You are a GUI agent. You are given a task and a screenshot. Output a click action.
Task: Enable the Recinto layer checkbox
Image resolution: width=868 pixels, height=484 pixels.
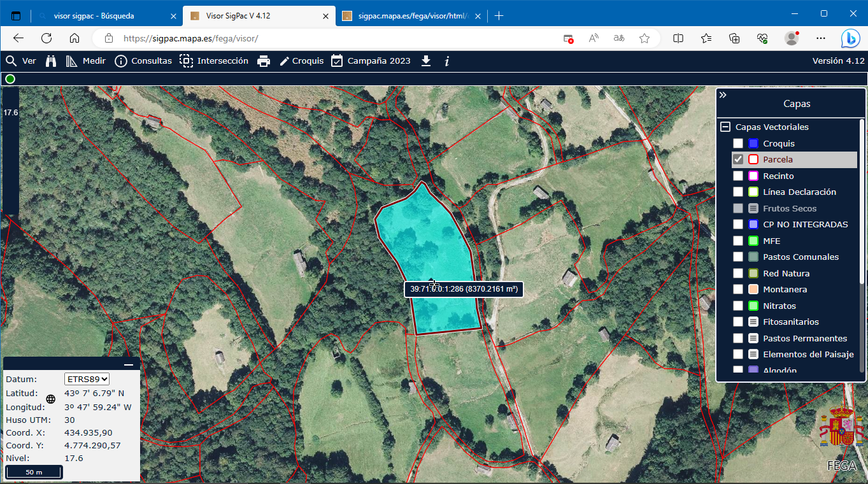[x=738, y=176]
